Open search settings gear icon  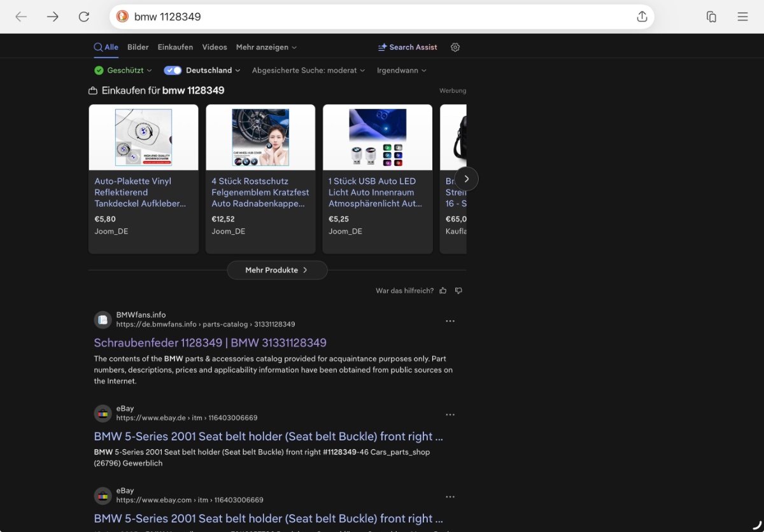pos(455,47)
